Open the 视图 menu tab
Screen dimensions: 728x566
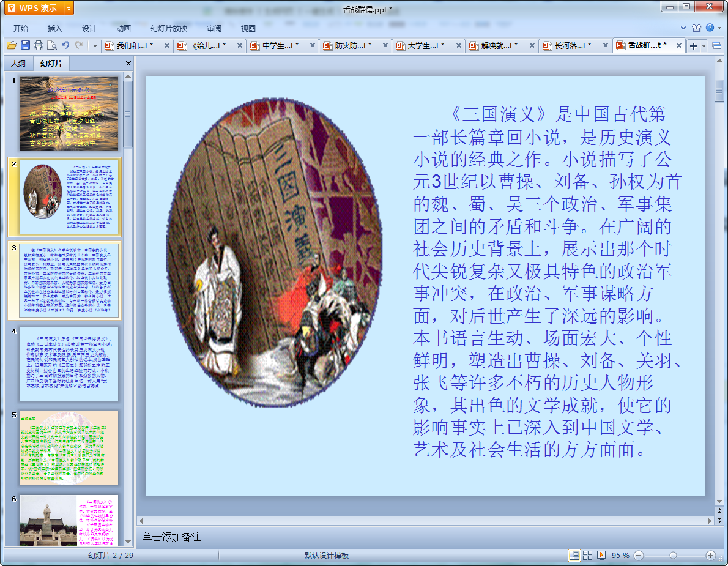click(248, 28)
